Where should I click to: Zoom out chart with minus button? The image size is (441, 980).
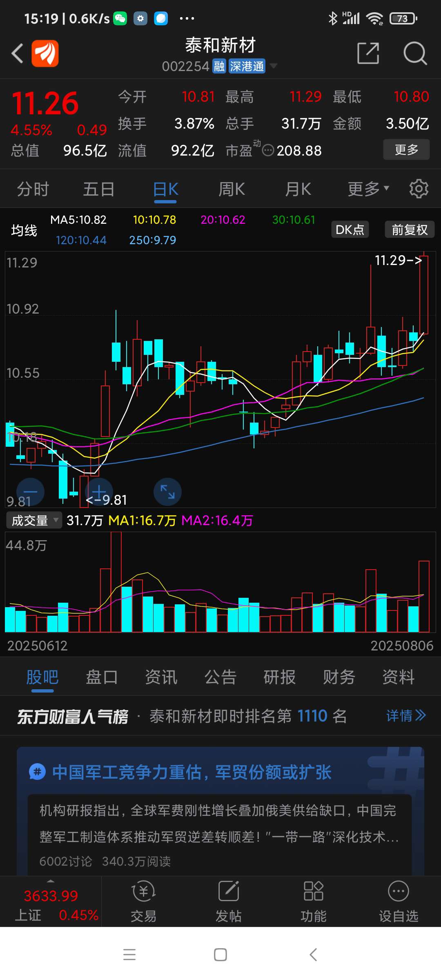tap(30, 492)
